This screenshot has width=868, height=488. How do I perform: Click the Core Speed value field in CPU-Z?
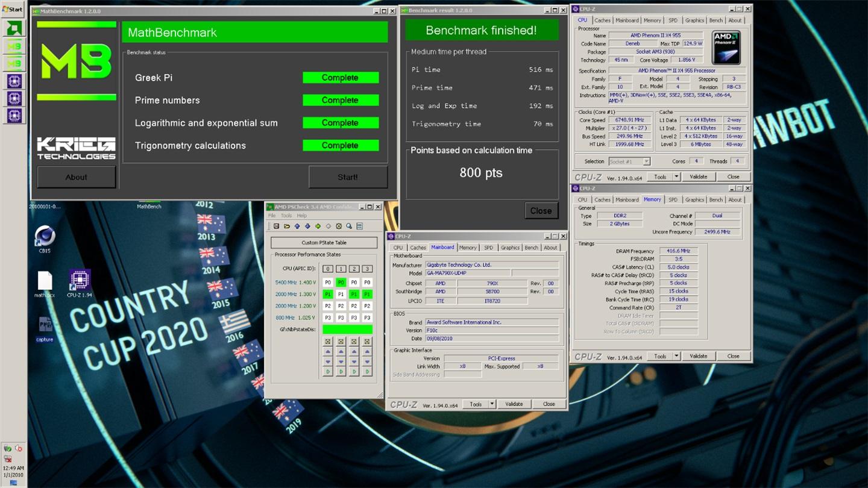coord(630,120)
